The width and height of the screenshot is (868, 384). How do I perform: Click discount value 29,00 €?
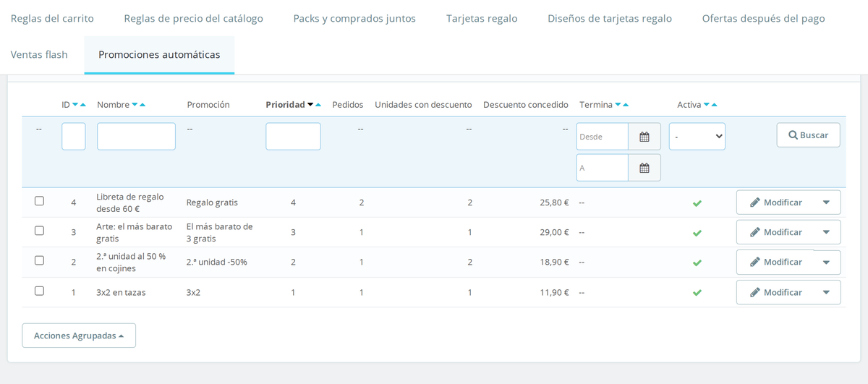pyautogui.click(x=554, y=232)
